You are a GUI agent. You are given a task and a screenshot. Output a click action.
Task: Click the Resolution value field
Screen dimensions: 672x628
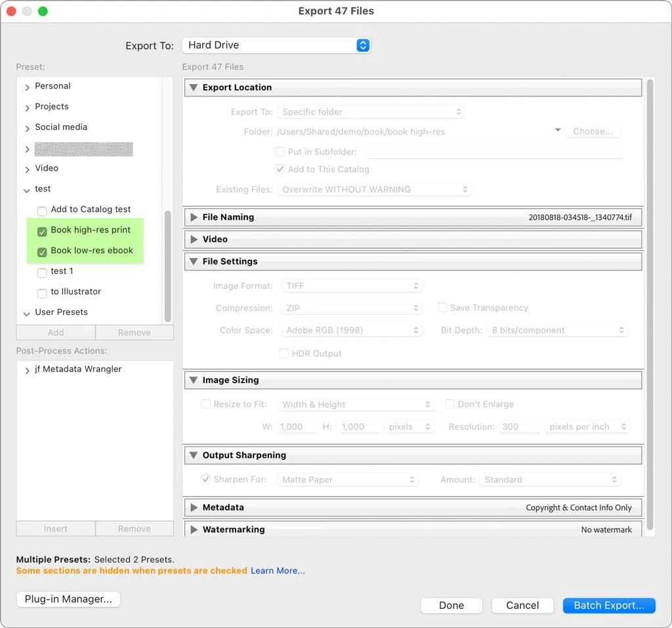click(519, 427)
